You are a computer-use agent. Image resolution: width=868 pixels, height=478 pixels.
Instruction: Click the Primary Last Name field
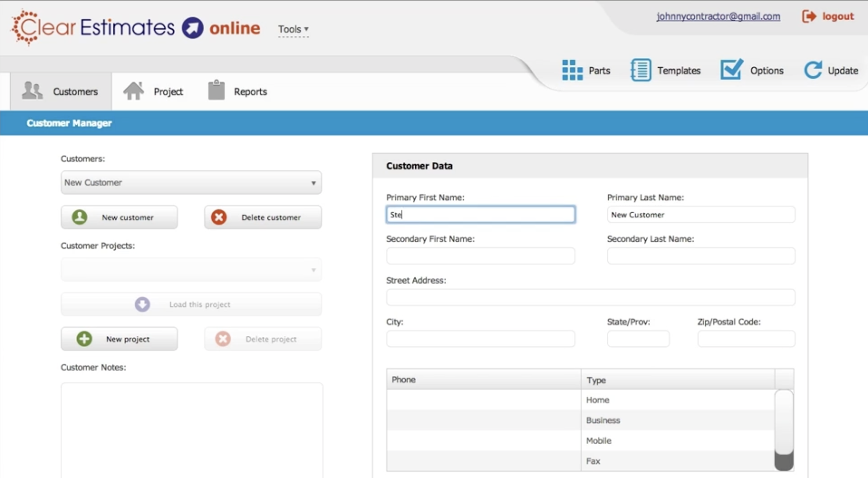[701, 215]
